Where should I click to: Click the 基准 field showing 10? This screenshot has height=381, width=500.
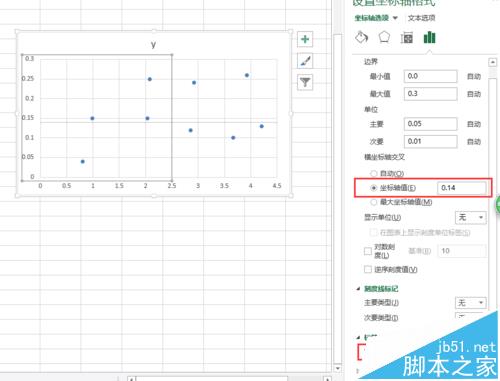click(x=462, y=251)
